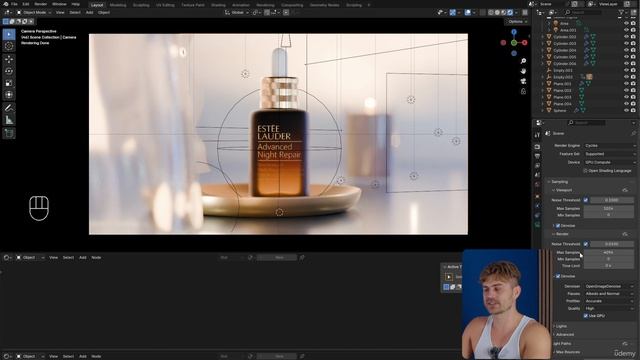
Task: Click the Sphere mesh object icon
Action: click(x=549, y=111)
